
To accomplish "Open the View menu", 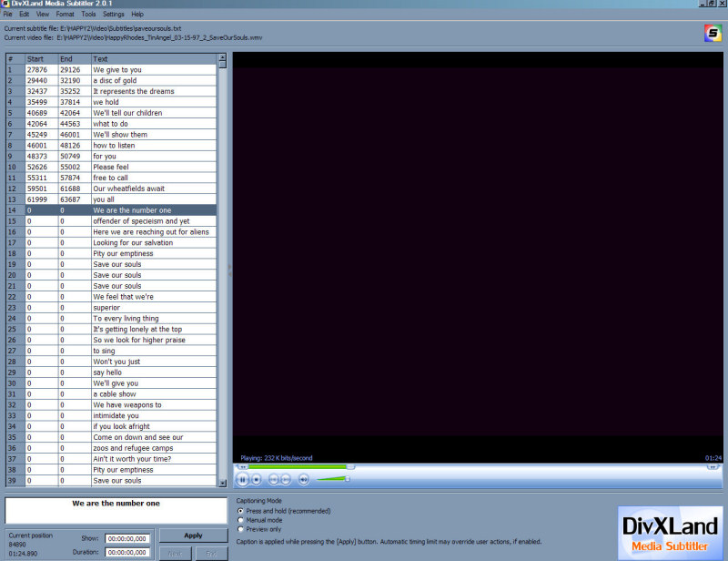I will click(x=42, y=14).
